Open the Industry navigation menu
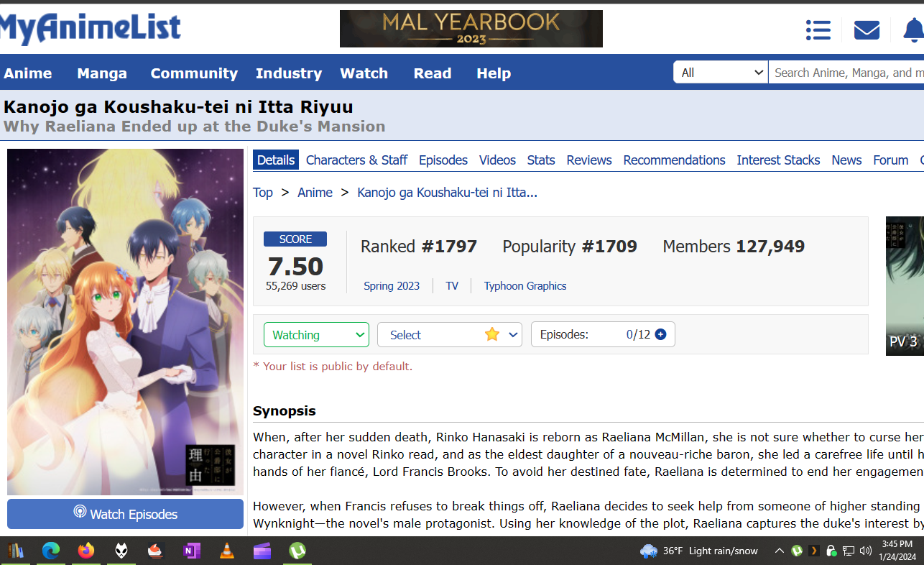The width and height of the screenshot is (924, 565). tap(289, 73)
